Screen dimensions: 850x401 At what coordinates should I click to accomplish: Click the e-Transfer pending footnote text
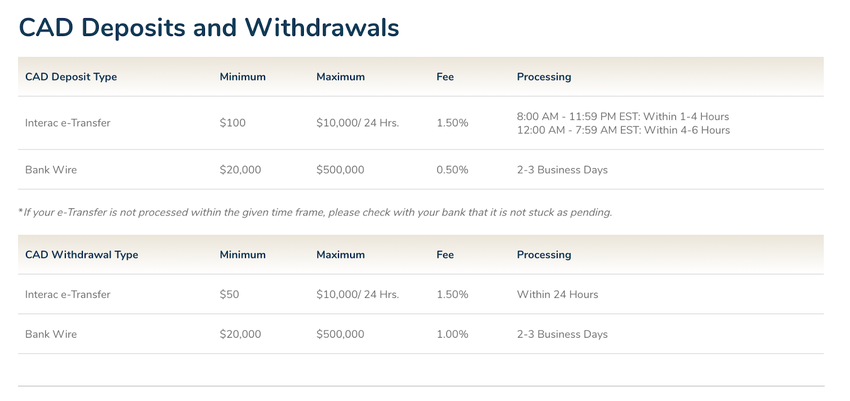pos(315,212)
